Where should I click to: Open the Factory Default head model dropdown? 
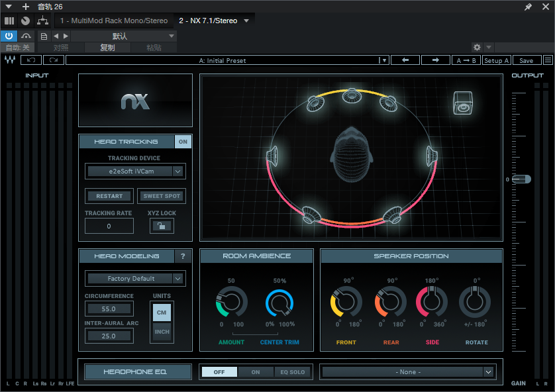tap(135, 279)
